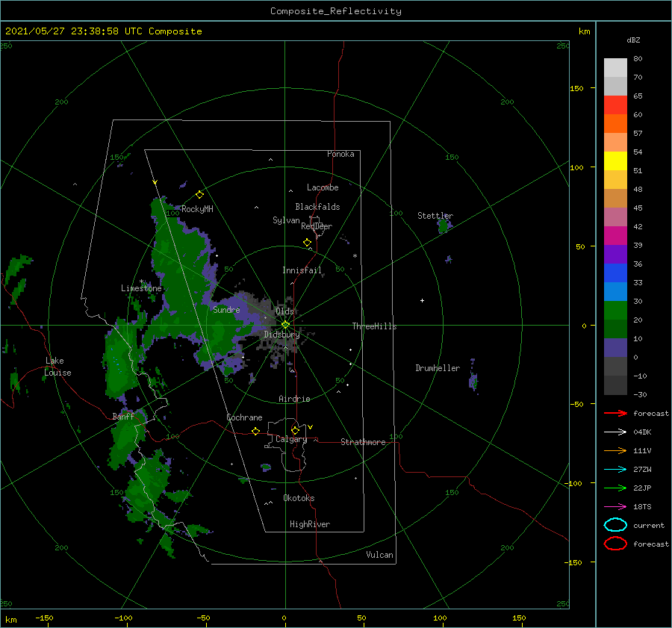Click the dBZ legend heading
This screenshot has height=628, width=672.
[x=633, y=40]
